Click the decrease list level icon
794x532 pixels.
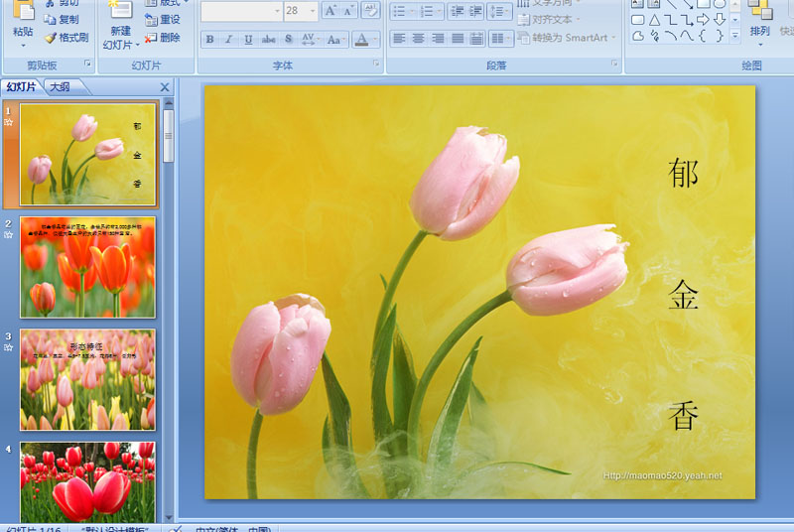pos(457,11)
